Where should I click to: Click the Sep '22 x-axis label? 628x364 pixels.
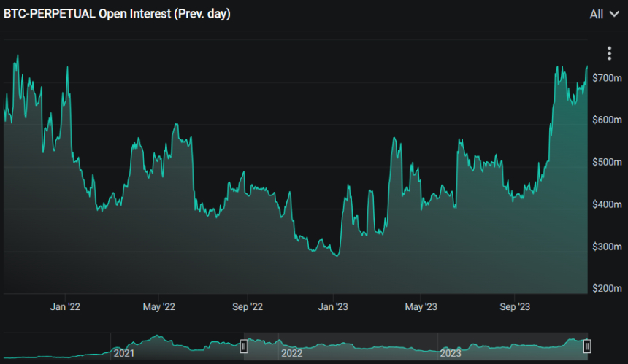pos(248,306)
